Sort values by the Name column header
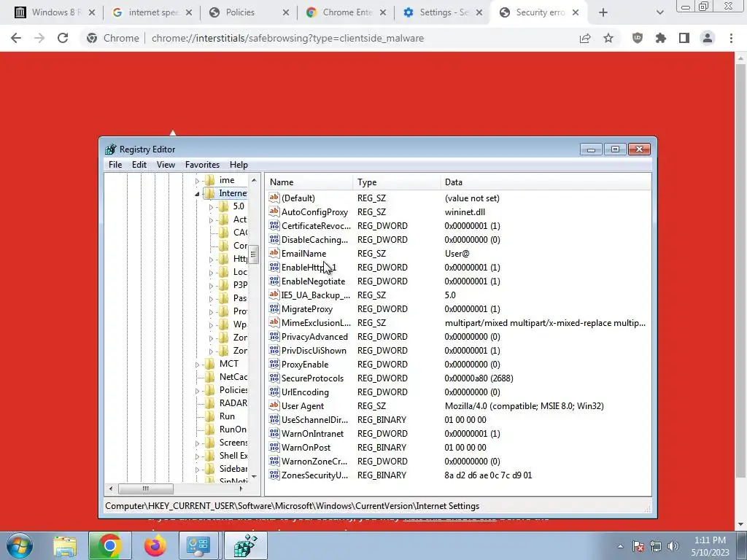 pyautogui.click(x=309, y=182)
